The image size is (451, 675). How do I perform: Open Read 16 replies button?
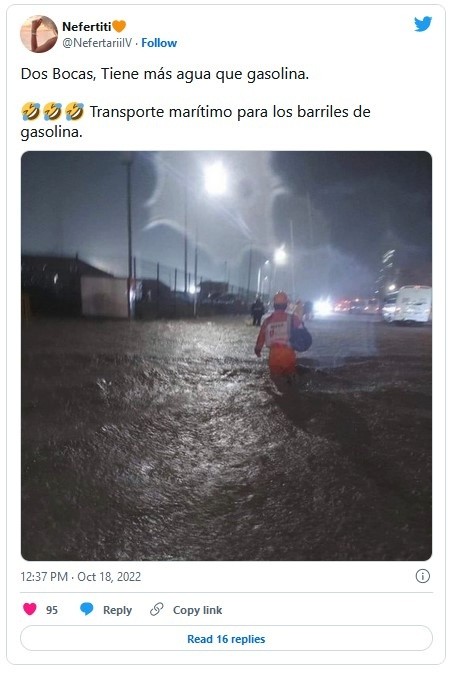(x=226, y=638)
